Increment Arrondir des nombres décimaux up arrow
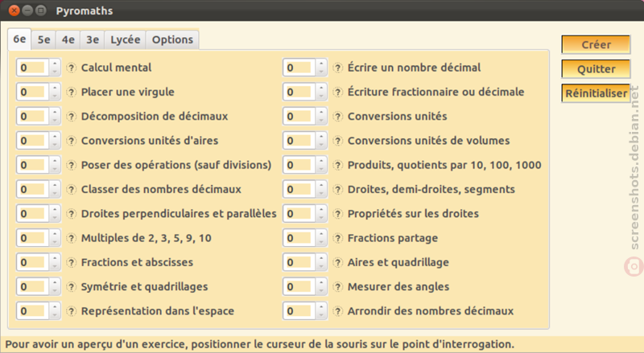 [321, 306]
